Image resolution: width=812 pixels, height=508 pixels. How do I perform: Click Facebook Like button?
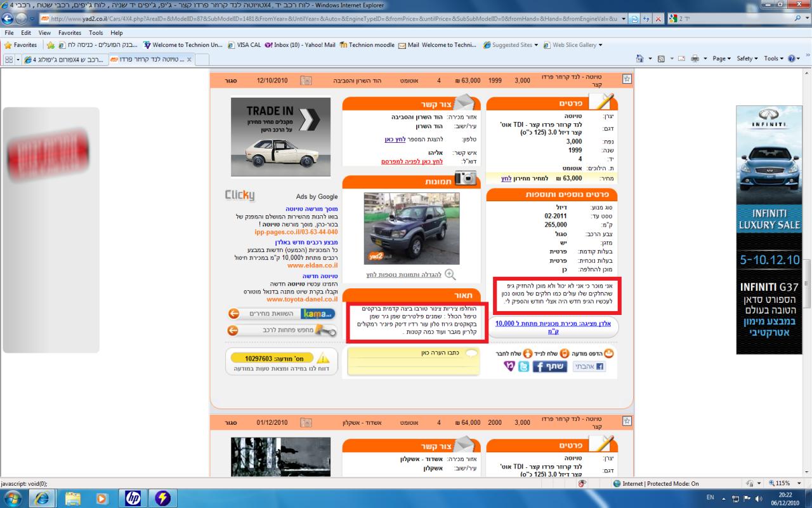589,366
